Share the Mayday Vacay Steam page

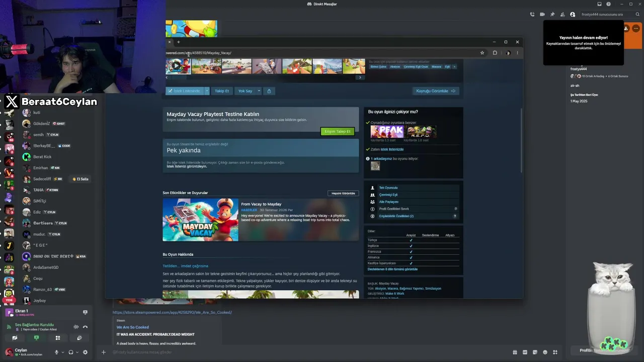[269, 91]
